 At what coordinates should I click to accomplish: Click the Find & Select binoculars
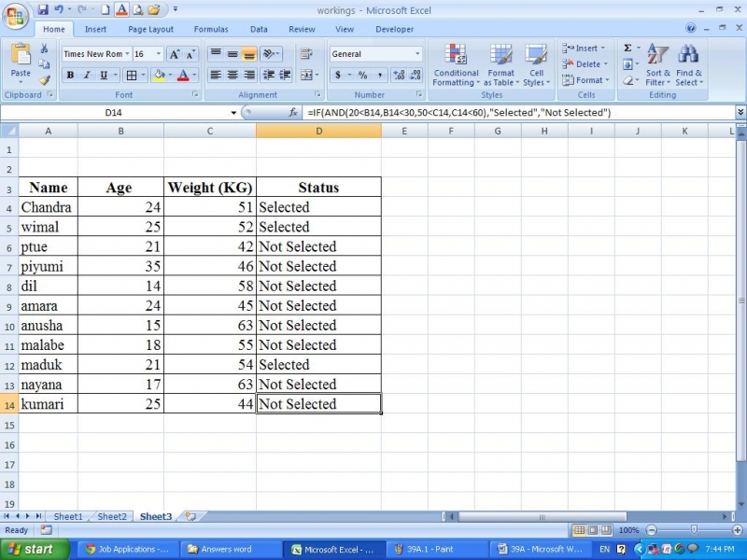pos(689,64)
